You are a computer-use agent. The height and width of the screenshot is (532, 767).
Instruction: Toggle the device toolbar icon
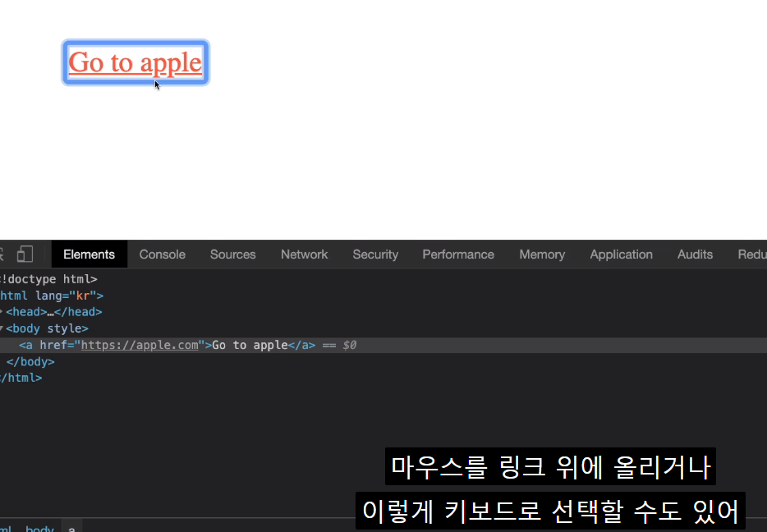click(x=25, y=255)
